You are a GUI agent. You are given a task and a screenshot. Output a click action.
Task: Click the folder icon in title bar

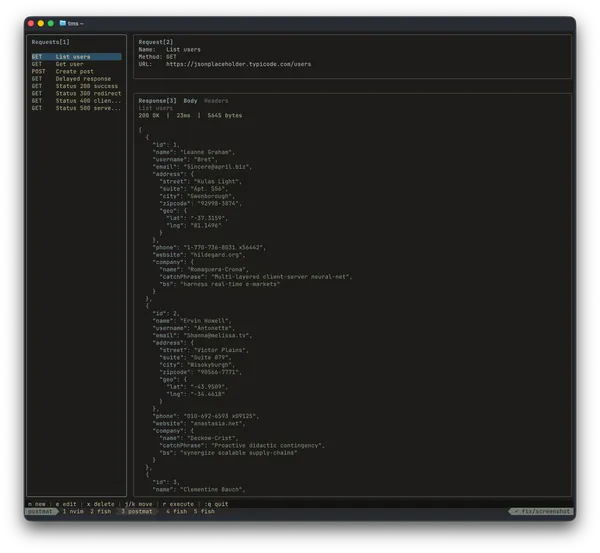pos(62,23)
